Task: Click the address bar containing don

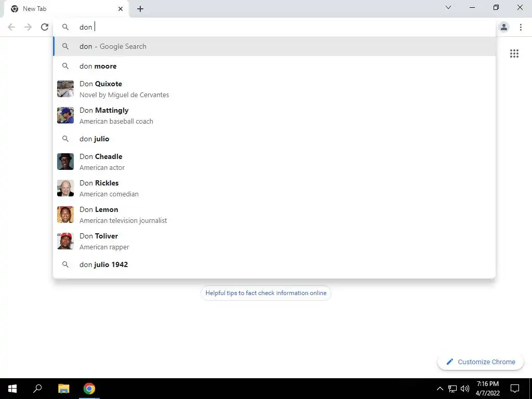Action: click(x=275, y=27)
